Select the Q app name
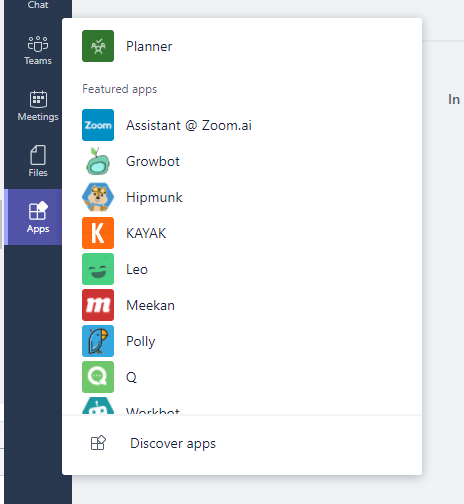The width and height of the screenshot is (464, 504). pos(131,377)
